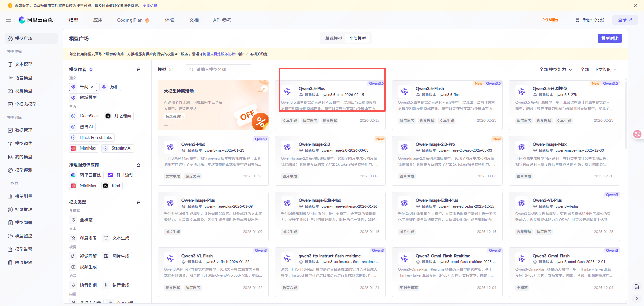The width and height of the screenshot is (644, 306).
Task: Open the 全部 模型能力 dropdown
Action: click(556, 70)
